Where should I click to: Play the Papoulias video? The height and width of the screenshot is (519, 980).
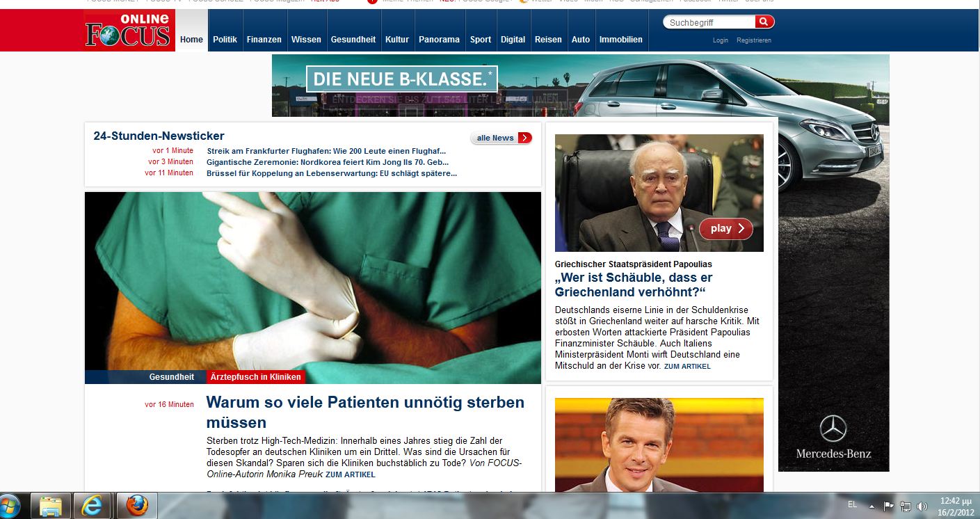tap(725, 228)
